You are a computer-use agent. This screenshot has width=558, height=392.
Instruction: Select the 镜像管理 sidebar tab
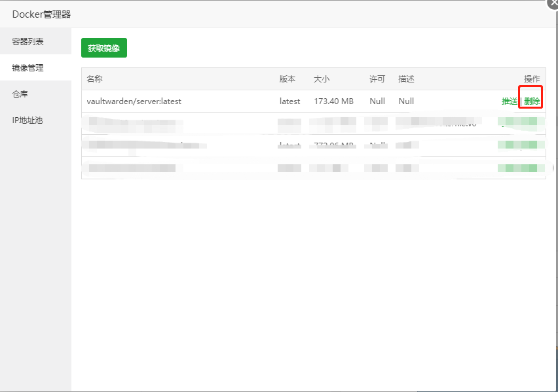coord(28,67)
